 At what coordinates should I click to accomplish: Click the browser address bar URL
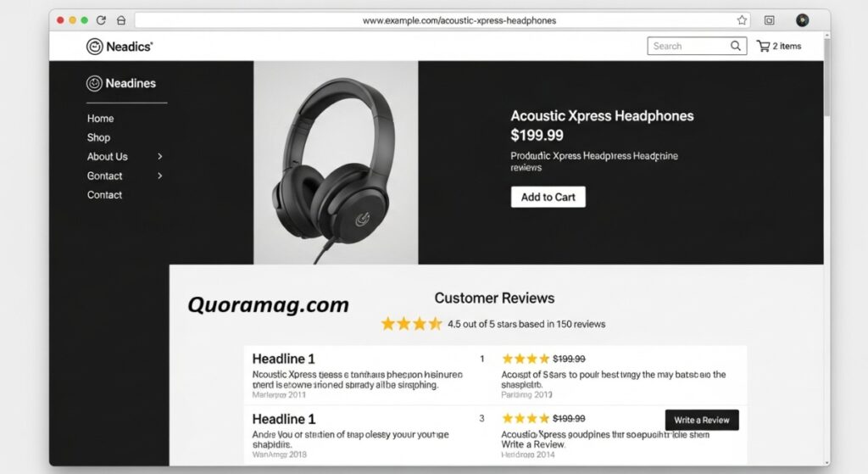(459, 20)
